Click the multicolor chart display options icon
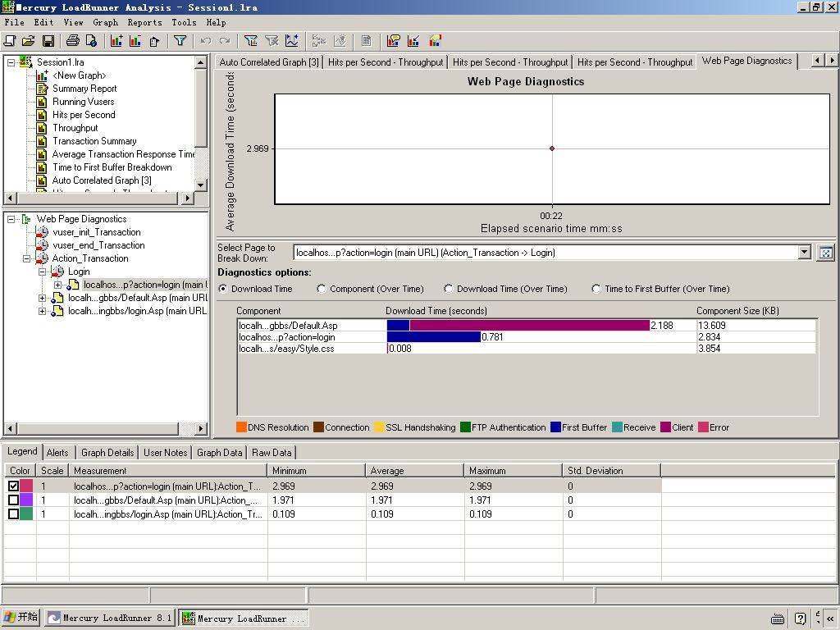Screen dimensions: 840x630 (435, 41)
